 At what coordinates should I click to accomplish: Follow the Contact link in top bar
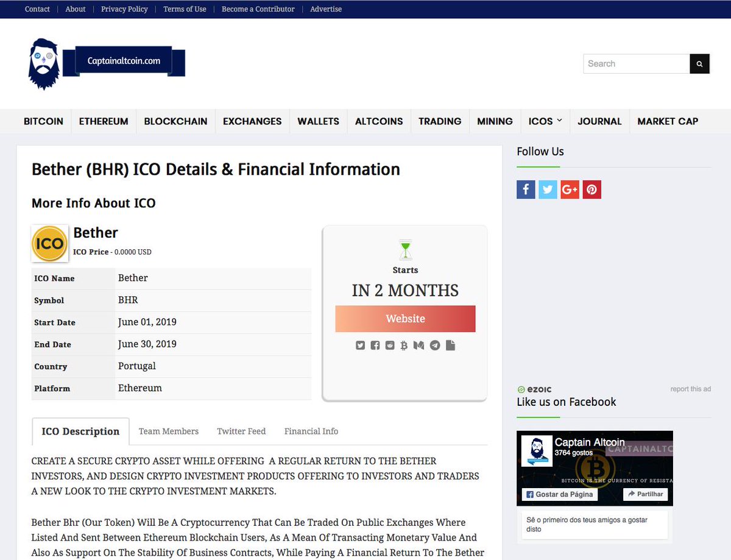[x=37, y=9]
